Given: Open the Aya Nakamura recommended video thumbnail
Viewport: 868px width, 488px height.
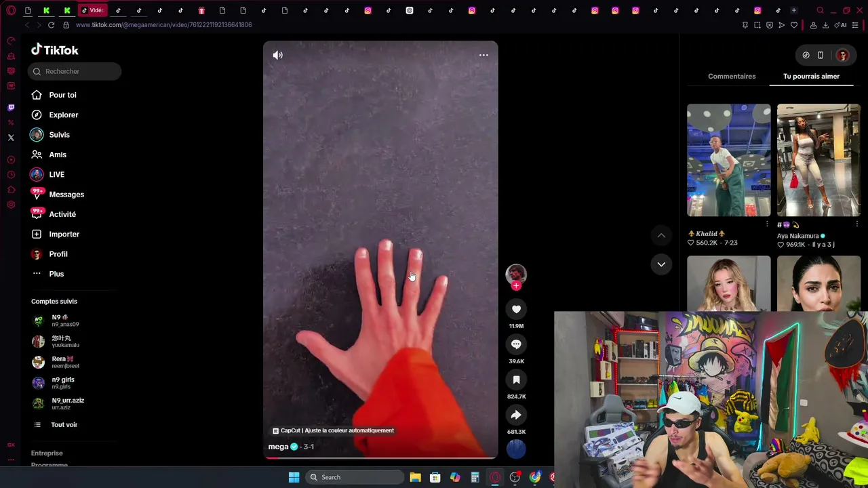Looking at the screenshot, I should pyautogui.click(x=818, y=160).
